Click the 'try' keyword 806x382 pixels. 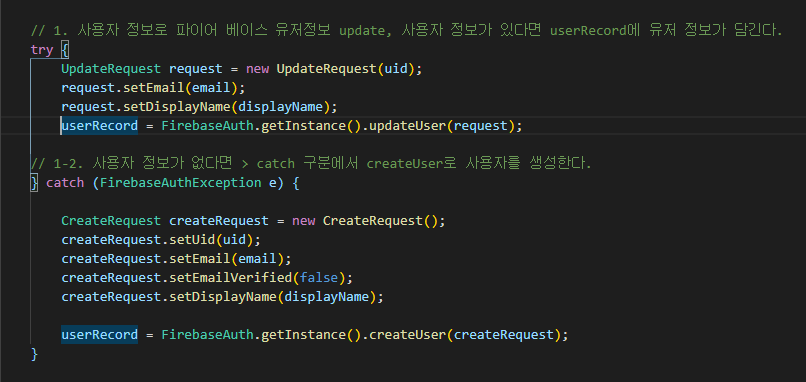(x=42, y=50)
